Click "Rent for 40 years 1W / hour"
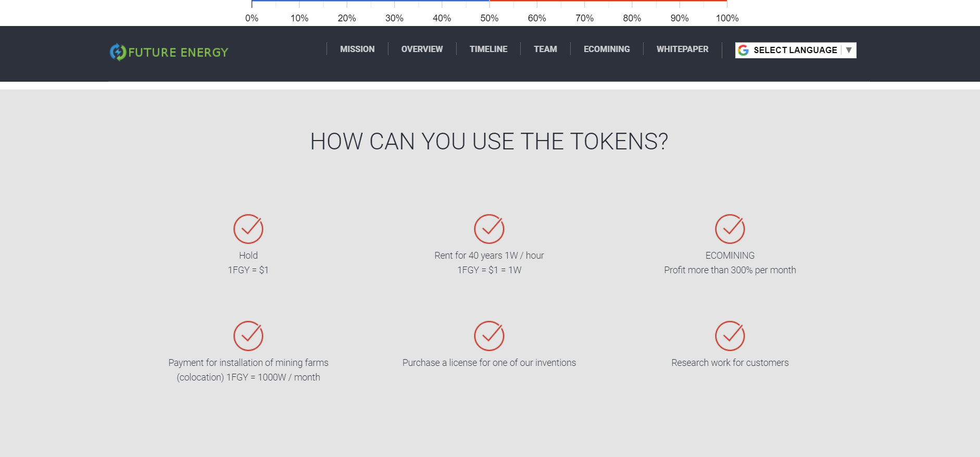The width and height of the screenshot is (980, 457). [489, 256]
